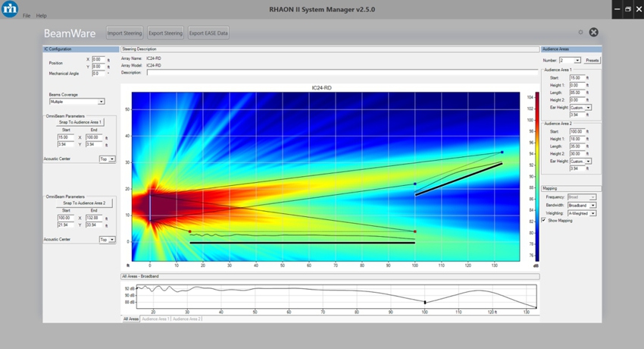Click first OmniBeam End X field 100.00
The width and height of the screenshot is (644, 349).
coord(94,137)
